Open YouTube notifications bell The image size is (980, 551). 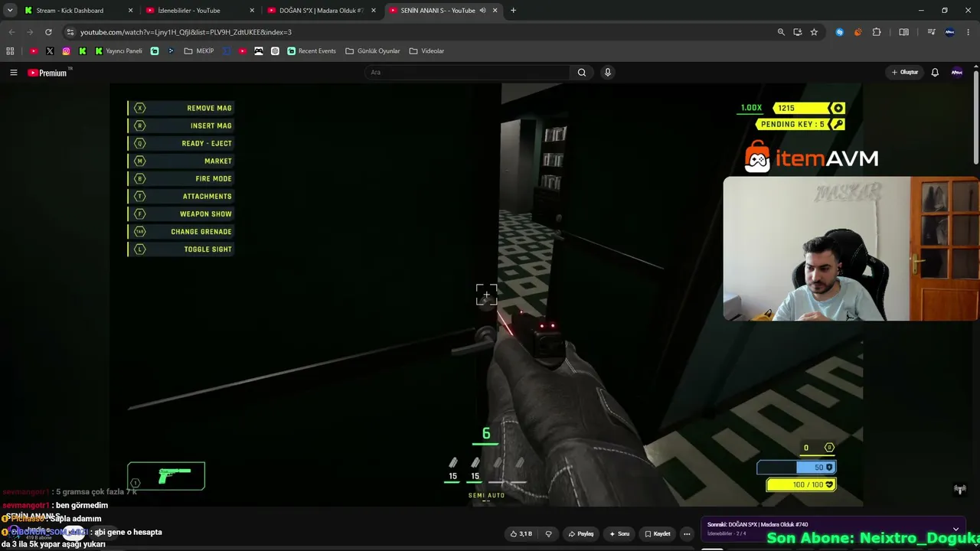(935, 73)
